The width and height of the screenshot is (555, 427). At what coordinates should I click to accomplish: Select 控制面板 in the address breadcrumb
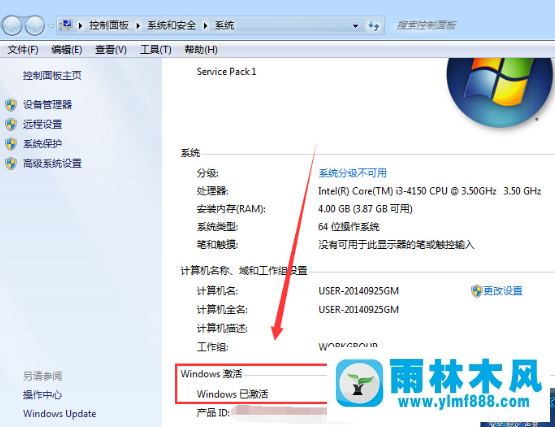click(109, 25)
